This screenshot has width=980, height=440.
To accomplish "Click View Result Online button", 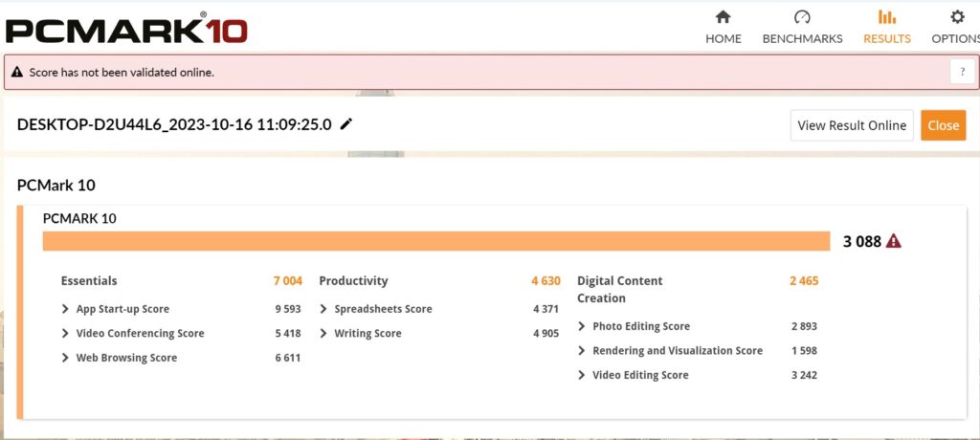I will click(852, 125).
